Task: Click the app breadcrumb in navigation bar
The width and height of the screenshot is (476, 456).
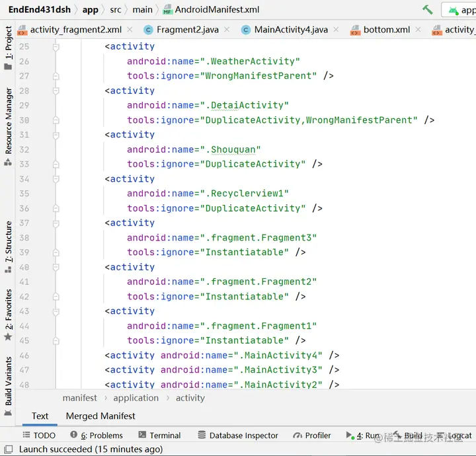Action: (90, 10)
